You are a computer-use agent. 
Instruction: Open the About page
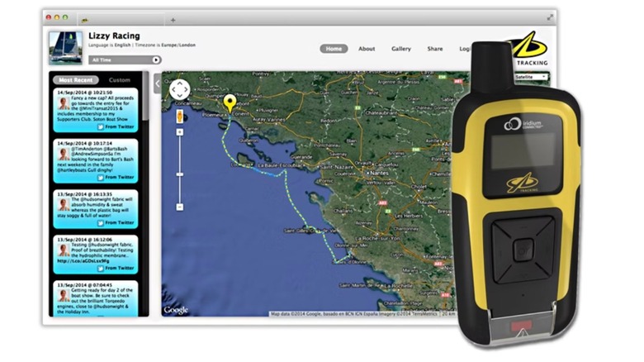367,49
